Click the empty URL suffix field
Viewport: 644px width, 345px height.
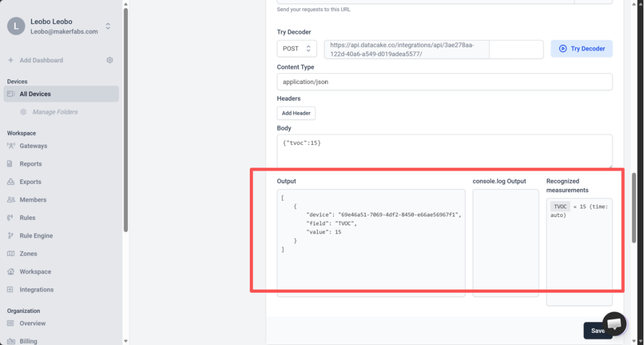click(516, 49)
